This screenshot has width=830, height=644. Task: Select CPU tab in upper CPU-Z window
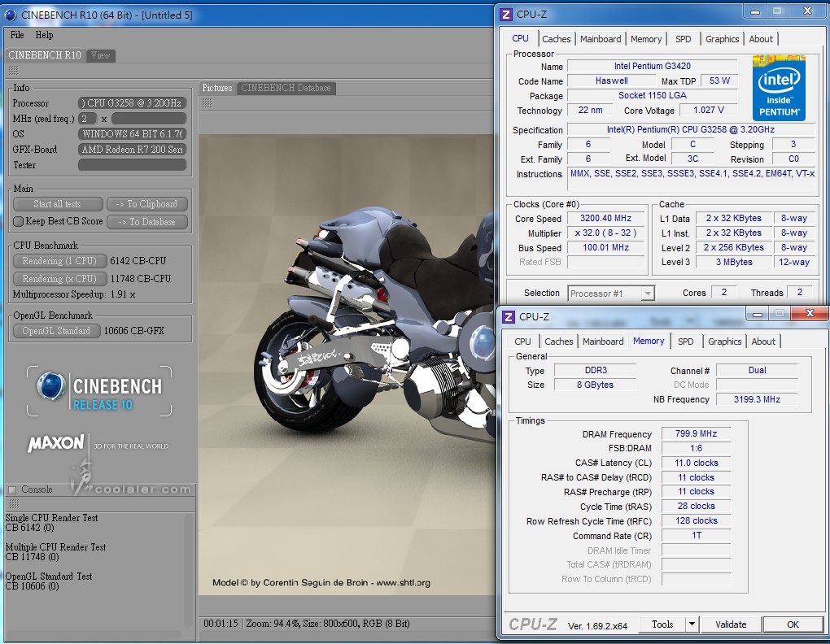(x=520, y=38)
